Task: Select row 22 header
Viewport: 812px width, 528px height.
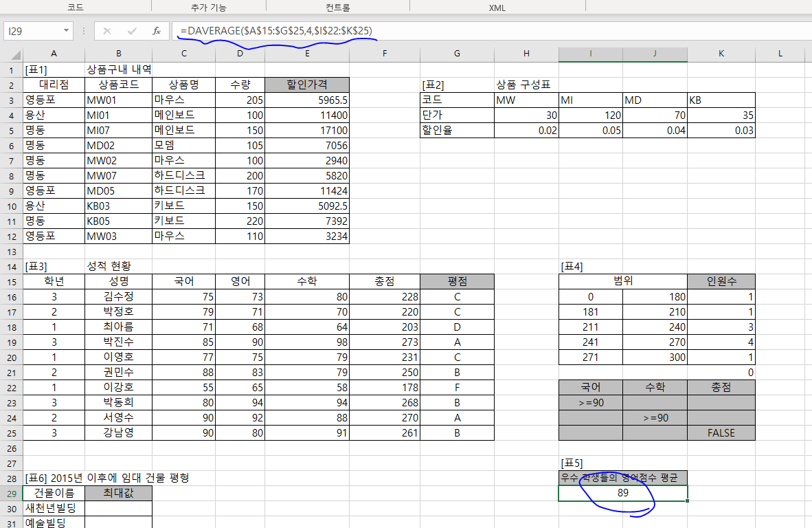Action: pos(11,387)
